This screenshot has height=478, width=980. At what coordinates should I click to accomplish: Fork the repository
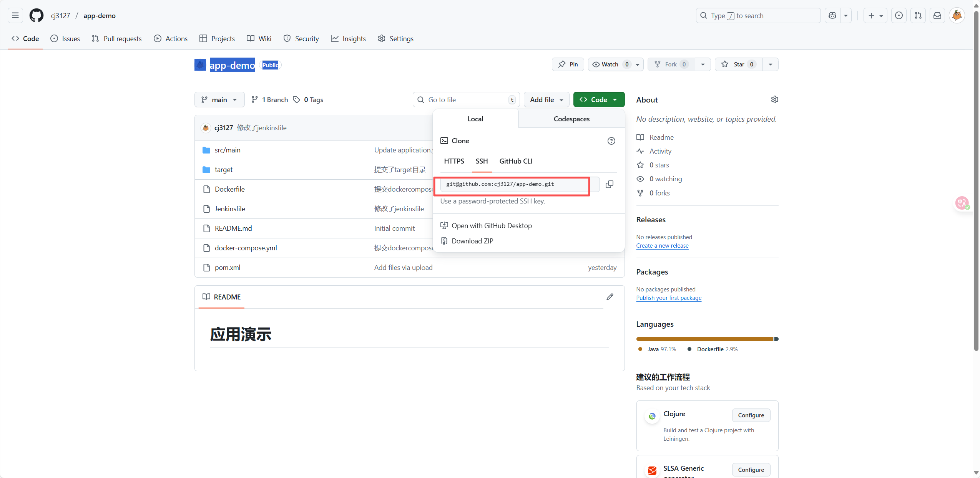[x=671, y=64]
